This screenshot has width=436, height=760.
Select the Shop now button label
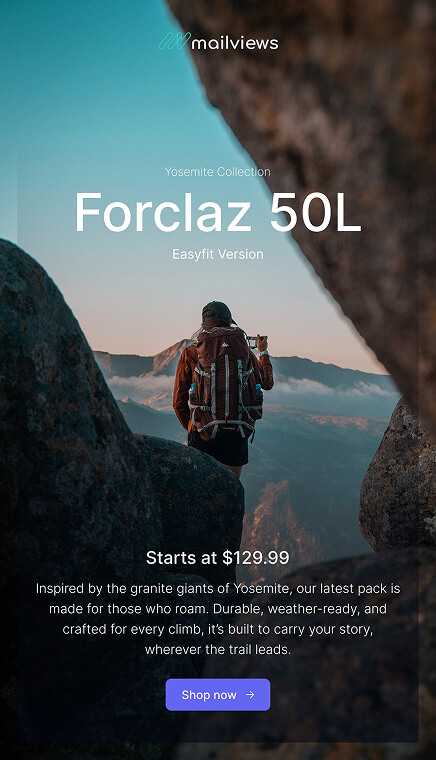point(209,695)
